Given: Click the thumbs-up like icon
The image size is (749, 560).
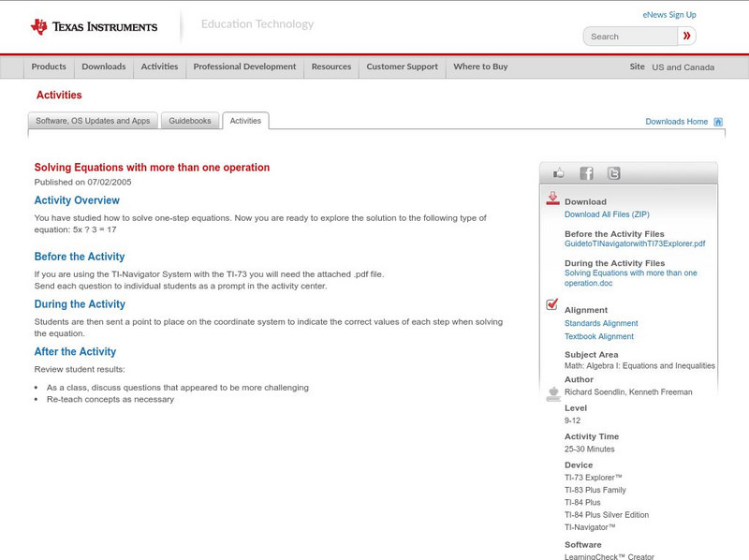Looking at the screenshot, I should click(x=558, y=173).
